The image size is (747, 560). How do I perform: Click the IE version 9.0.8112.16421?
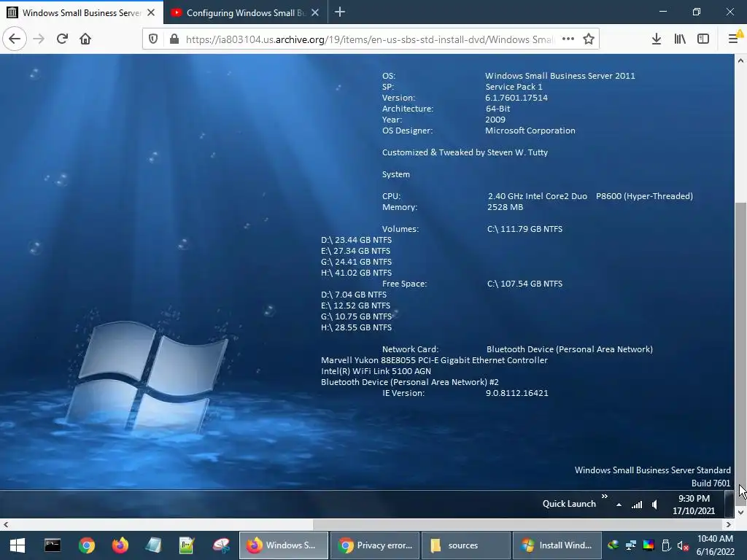point(517,393)
